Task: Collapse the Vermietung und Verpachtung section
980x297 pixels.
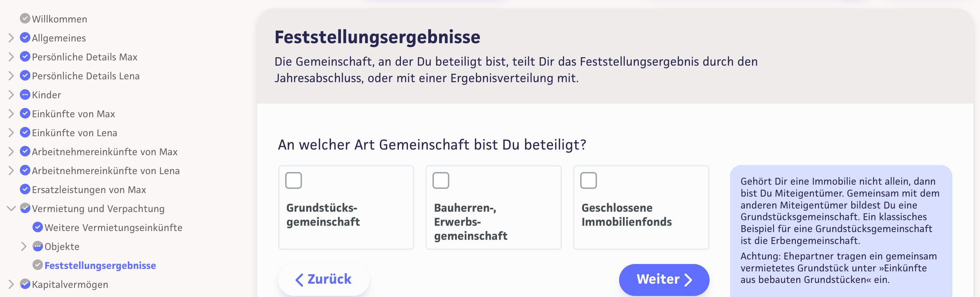Action: (11, 208)
